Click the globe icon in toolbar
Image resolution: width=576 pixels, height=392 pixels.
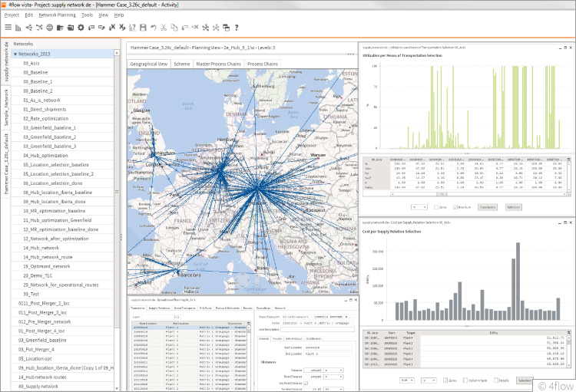pos(51,28)
